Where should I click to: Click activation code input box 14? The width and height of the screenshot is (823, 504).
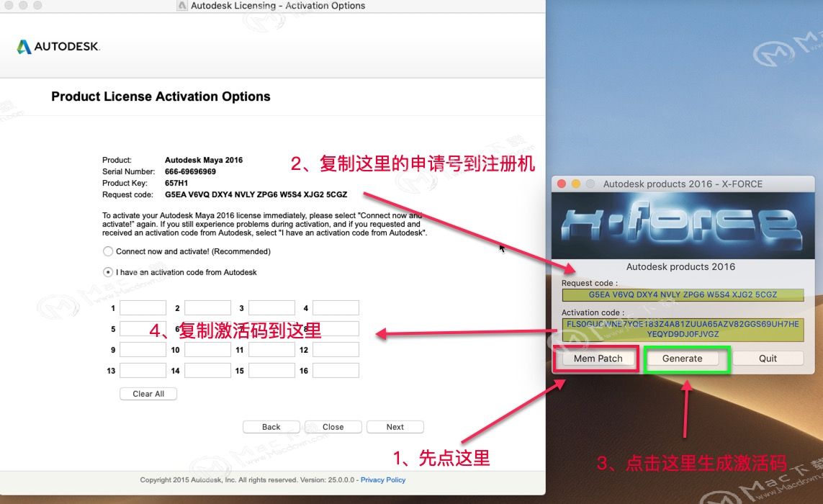[x=207, y=371]
